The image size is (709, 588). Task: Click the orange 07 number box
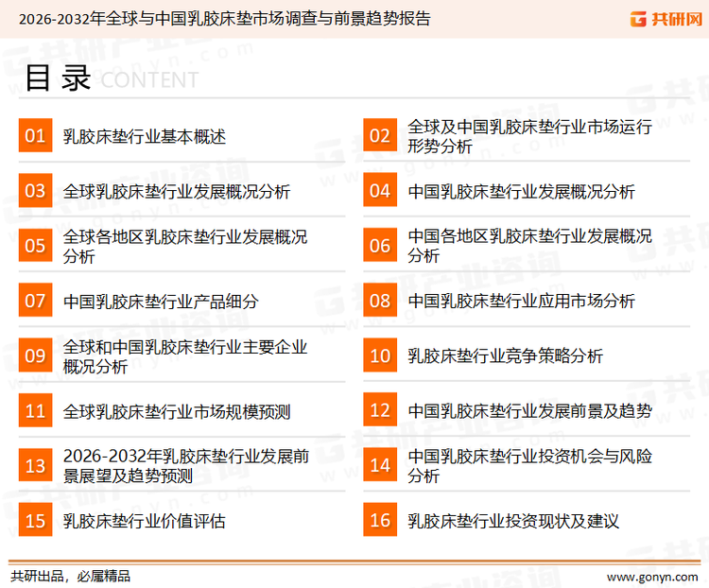(x=35, y=301)
